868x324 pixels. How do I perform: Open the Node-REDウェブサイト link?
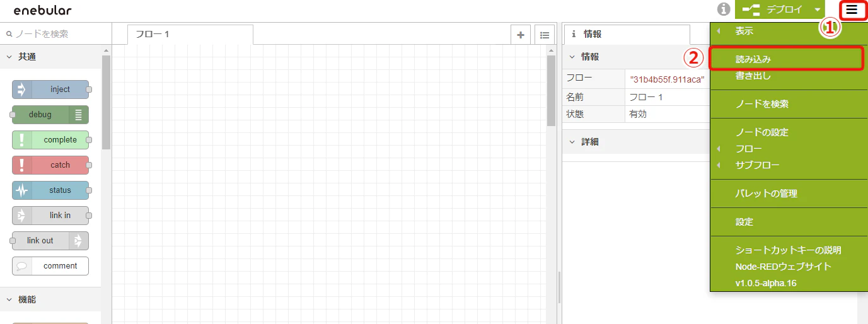pyautogui.click(x=789, y=267)
